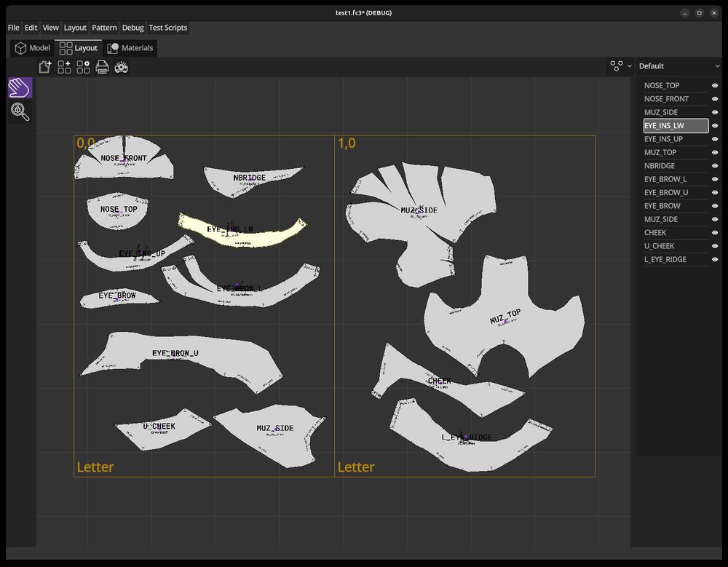Toggle the EYE_BROW row eye icon

(715, 206)
